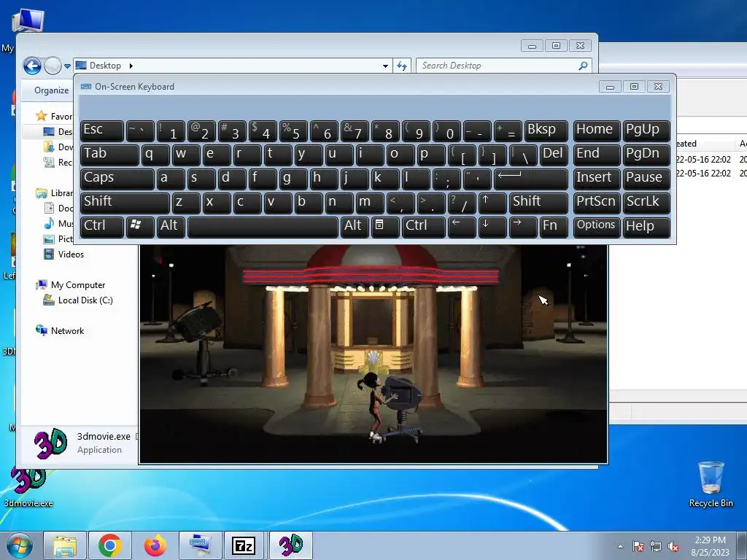Viewport: 747px width, 560px height.
Task: Expand the Desktop breadcrumb arrow
Action: tap(131, 66)
